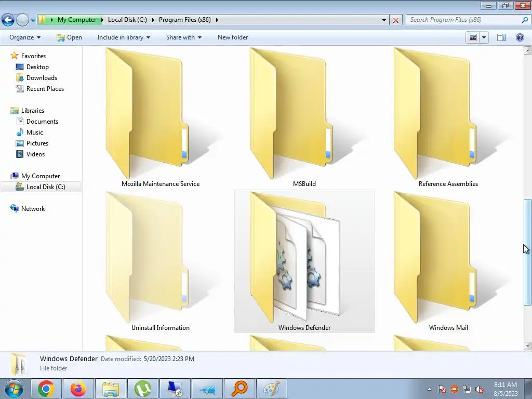Select Downloads in navigation pane
Viewport: 532px width, 399px height.
point(42,78)
